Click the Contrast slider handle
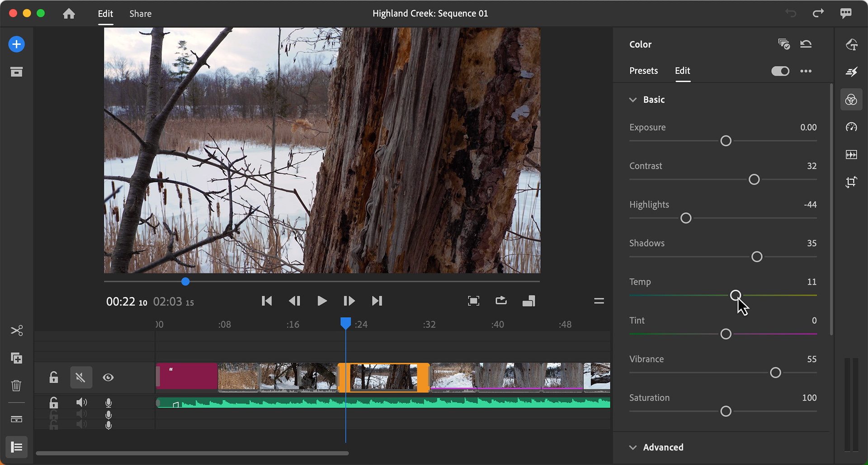The image size is (868, 465). tap(754, 180)
